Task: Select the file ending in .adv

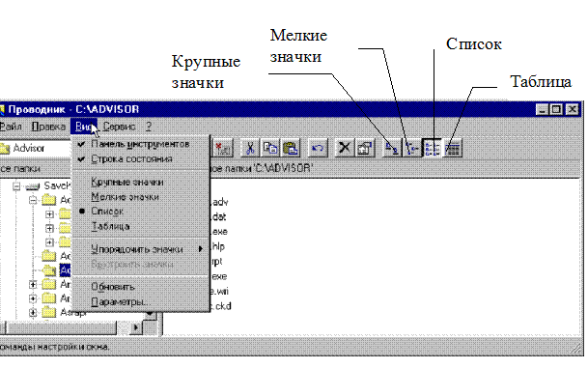Action: coord(220,202)
